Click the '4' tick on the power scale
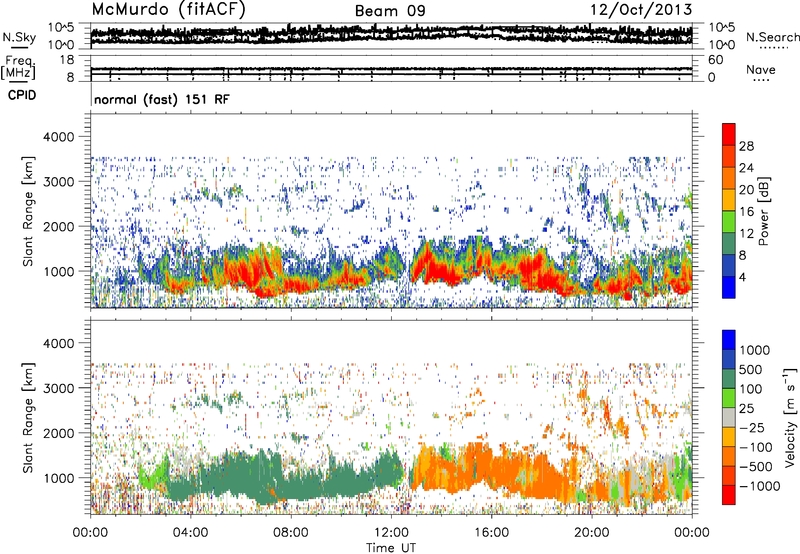 click(x=742, y=277)
